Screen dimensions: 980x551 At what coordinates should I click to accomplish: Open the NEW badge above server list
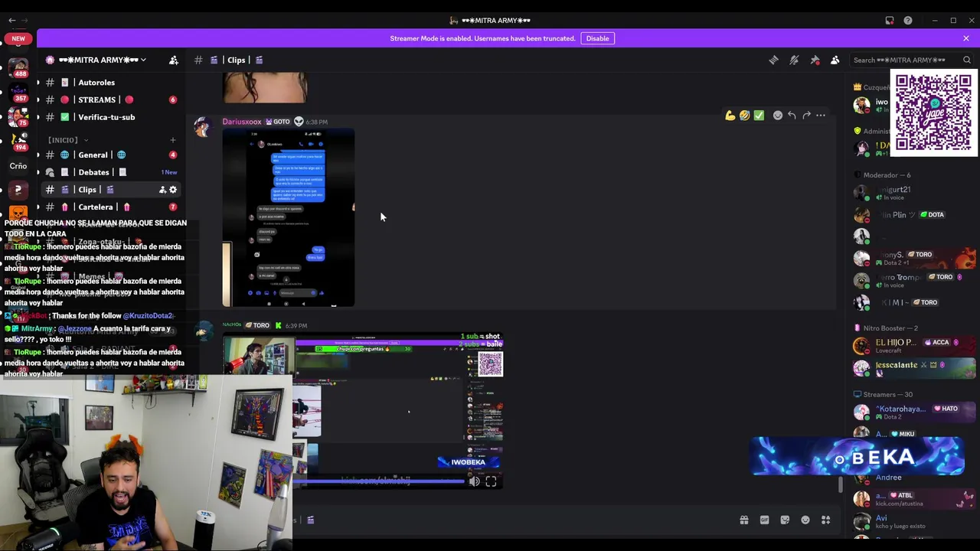[18, 38]
